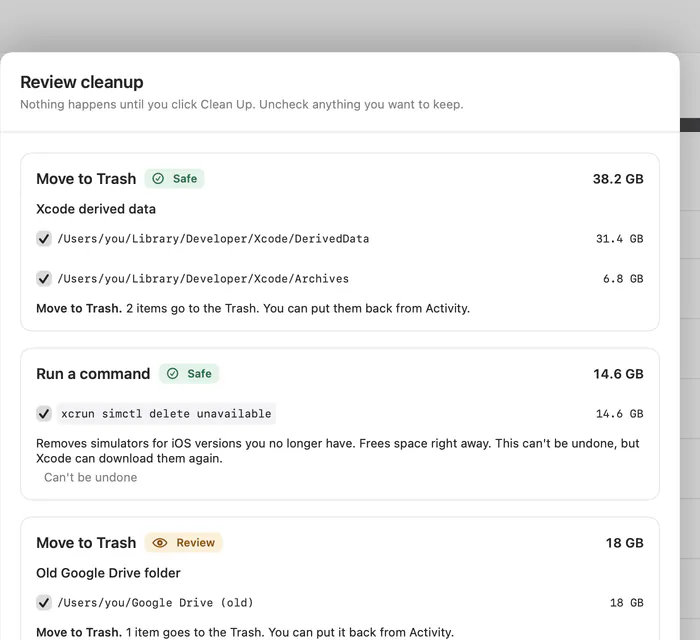Viewport: 700px width, 640px height.
Task: Select the /Users/you/Library/Developer/Xcode/Archives path text
Action: coord(203,279)
